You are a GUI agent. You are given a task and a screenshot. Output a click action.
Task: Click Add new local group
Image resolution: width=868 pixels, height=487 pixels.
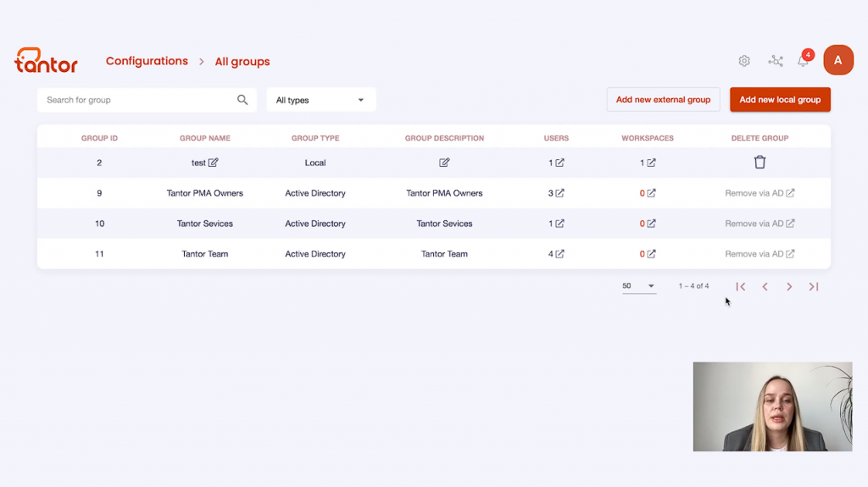[x=780, y=100]
